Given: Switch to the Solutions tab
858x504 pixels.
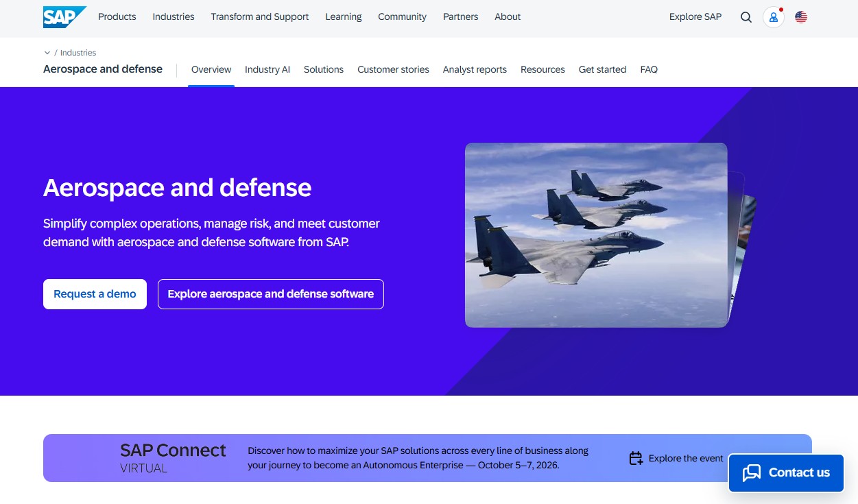Looking at the screenshot, I should [324, 69].
